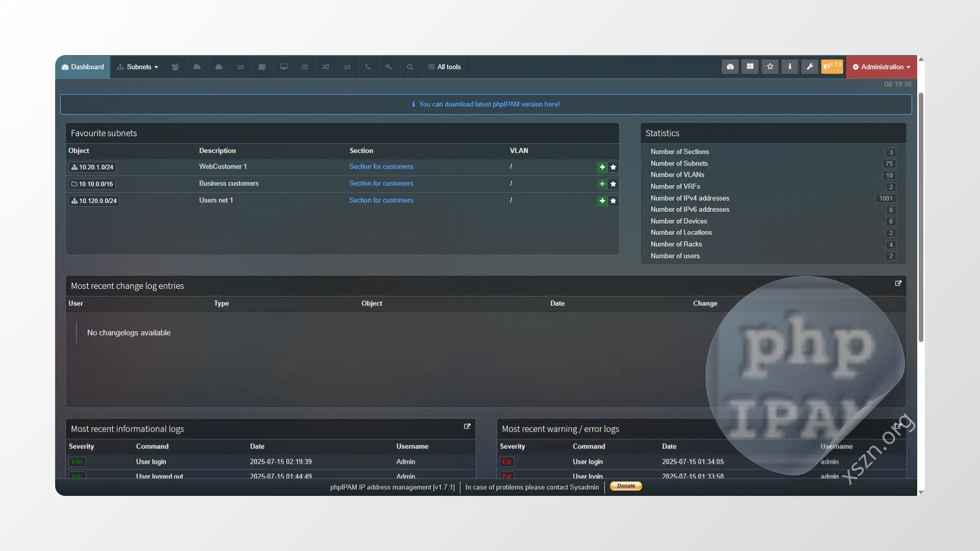
Task: Click the phpIPAM IP address management [v1.7.1] footer text
Action: [x=393, y=487]
